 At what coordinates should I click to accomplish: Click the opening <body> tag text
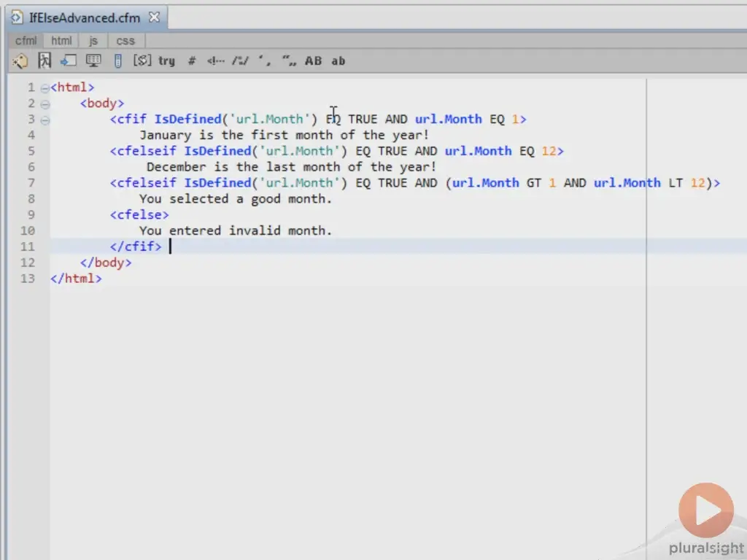[102, 104]
